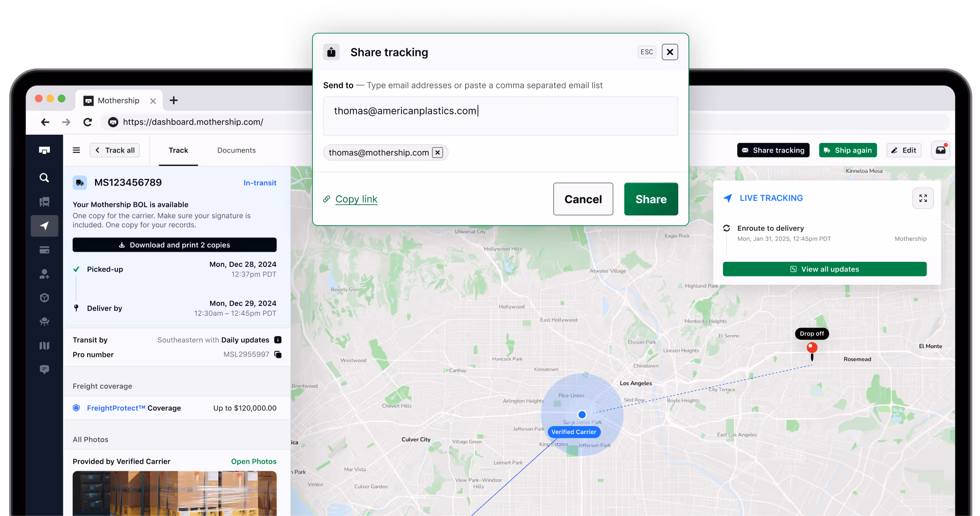980x516 pixels.
Task: Click the live tracking arrow icon
Action: pyautogui.click(x=728, y=198)
